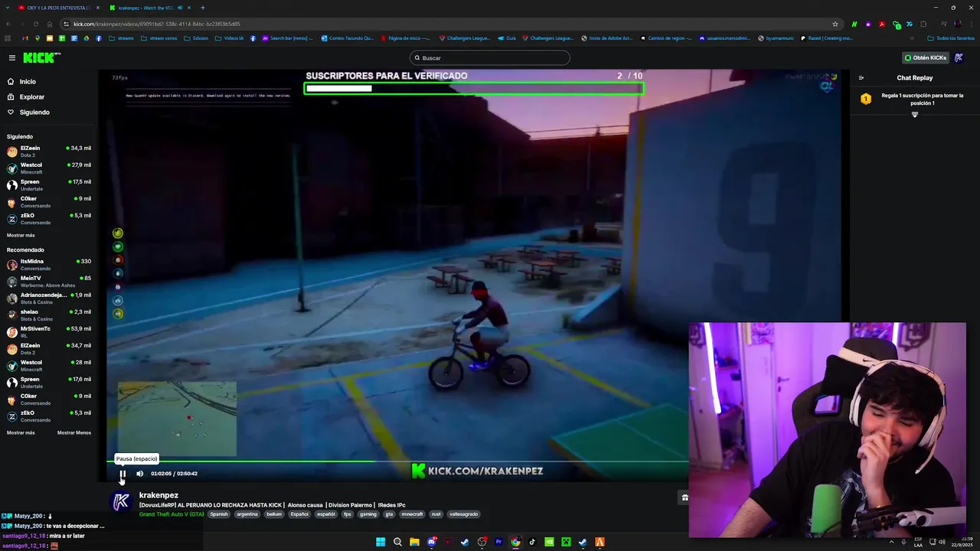Open Grand Theft Auto V category link
This screenshot has height=551, width=980.
[x=171, y=514]
